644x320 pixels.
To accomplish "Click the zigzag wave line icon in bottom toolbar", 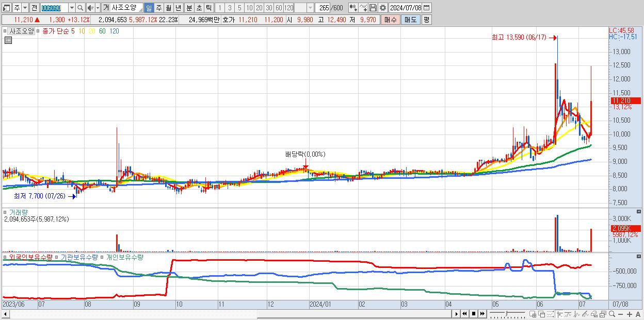I will pyautogui.click(x=577, y=314).
